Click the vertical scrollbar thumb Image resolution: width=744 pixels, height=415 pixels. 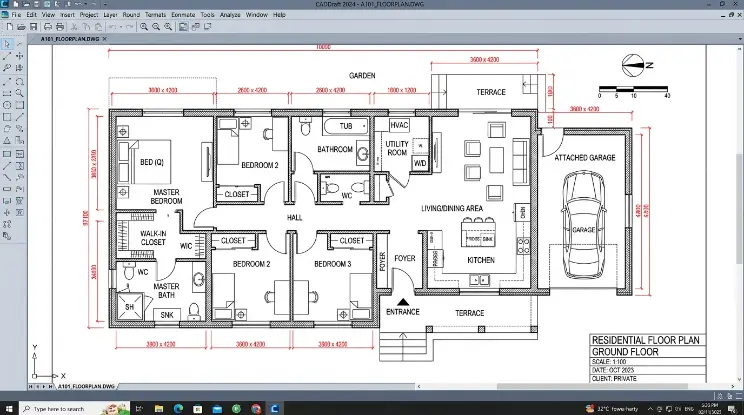(740, 209)
